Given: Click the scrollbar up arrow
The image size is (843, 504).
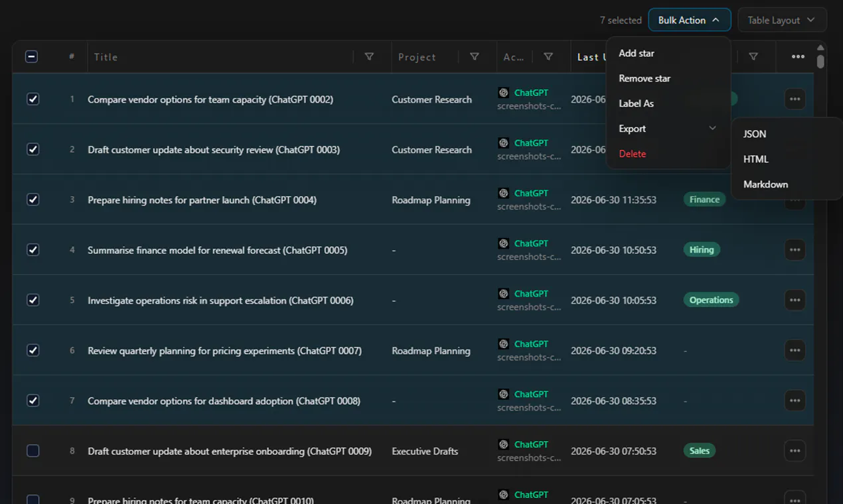Looking at the screenshot, I should point(820,48).
